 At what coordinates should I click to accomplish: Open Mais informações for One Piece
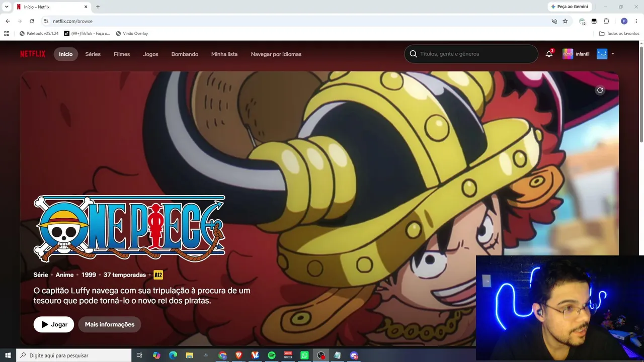tap(110, 324)
